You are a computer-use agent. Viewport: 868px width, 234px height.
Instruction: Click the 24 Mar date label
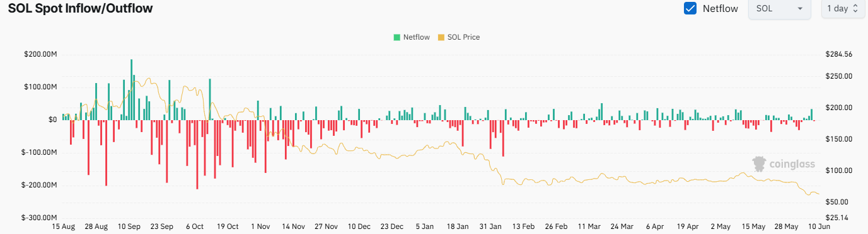pos(622,226)
